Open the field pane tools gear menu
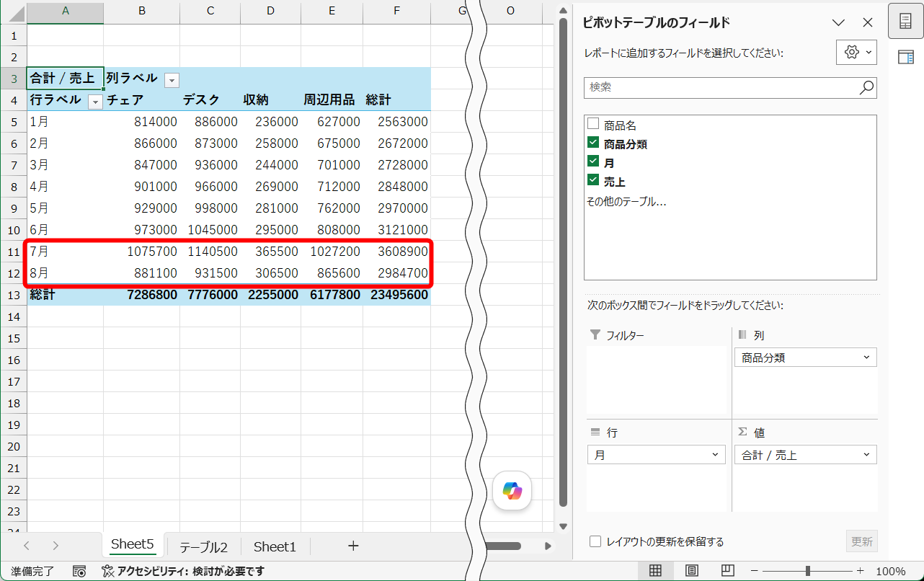924x581 pixels. (x=856, y=52)
